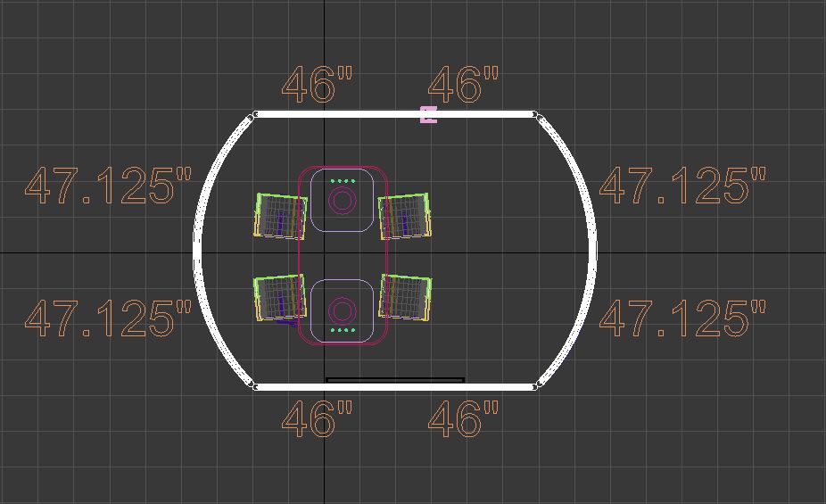Click the origin where the black axes cross
Viewport: 826px width, 504px height.
click(324, 252)
